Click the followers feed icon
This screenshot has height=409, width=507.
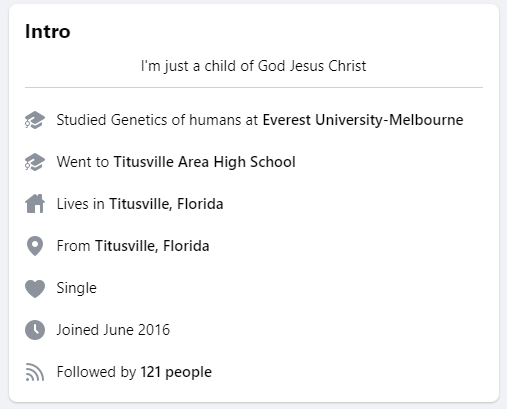(35, 372)
